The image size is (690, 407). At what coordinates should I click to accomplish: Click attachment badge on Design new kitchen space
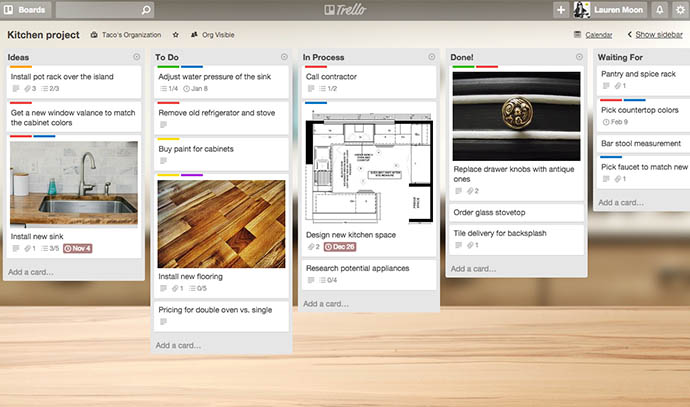point(313,247)
